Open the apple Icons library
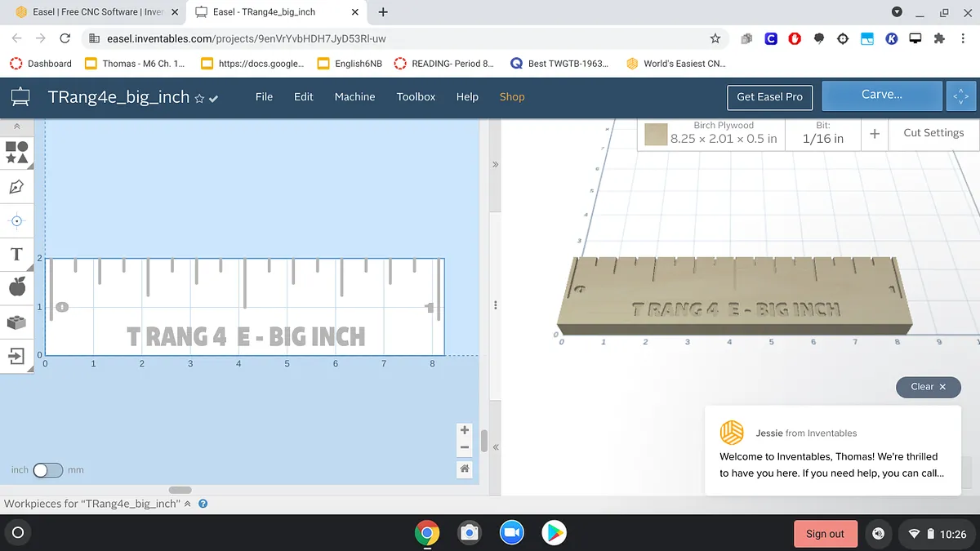Image resolution: width=980 pixels, height=551 pixels. tap(16, 287)
